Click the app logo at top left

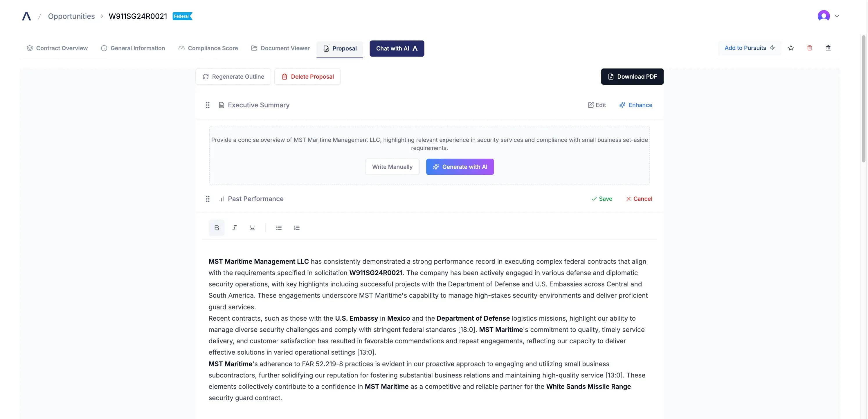[27, 16]
